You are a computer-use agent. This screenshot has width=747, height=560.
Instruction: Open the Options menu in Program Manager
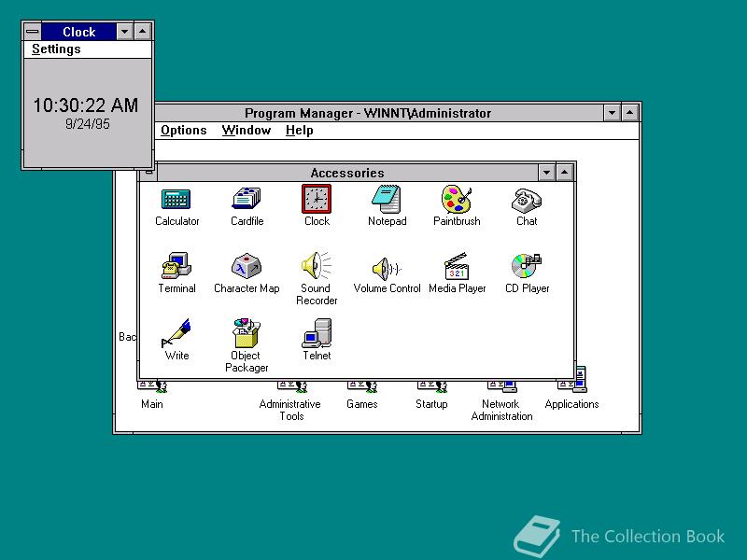(183, 130)
